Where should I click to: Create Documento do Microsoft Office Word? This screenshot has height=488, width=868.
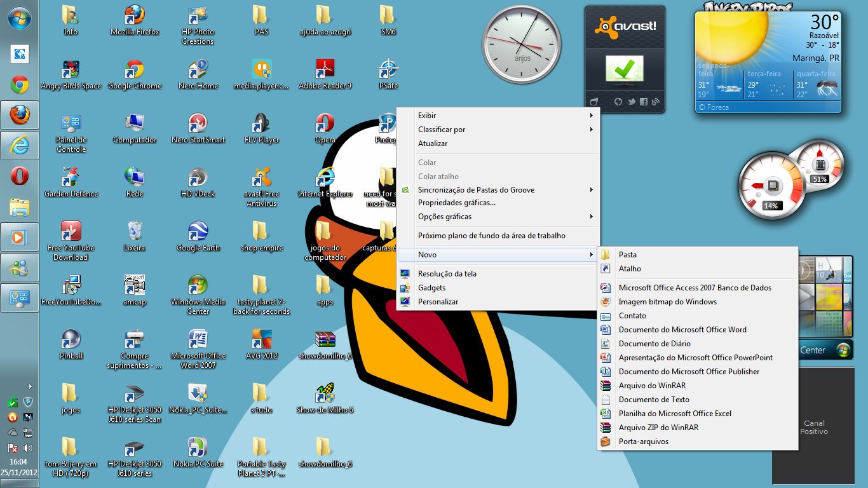698,330
